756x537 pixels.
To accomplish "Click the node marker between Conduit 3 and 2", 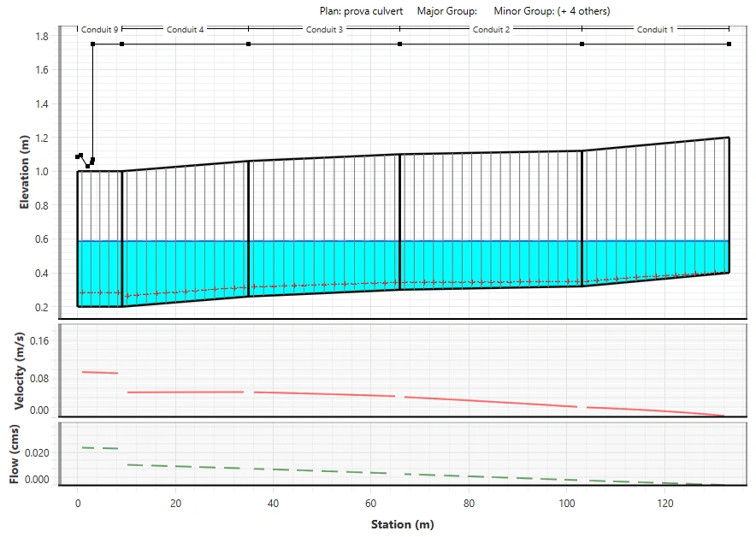I will 399,44.
